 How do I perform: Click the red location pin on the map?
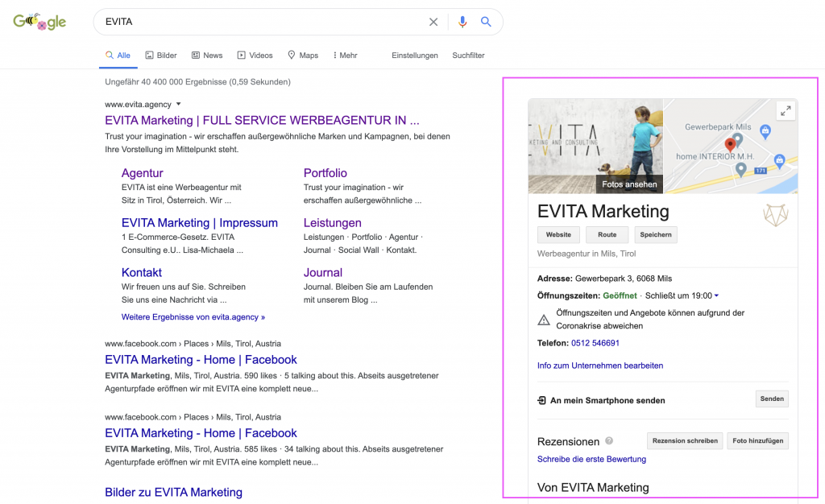tap(730, 145)
